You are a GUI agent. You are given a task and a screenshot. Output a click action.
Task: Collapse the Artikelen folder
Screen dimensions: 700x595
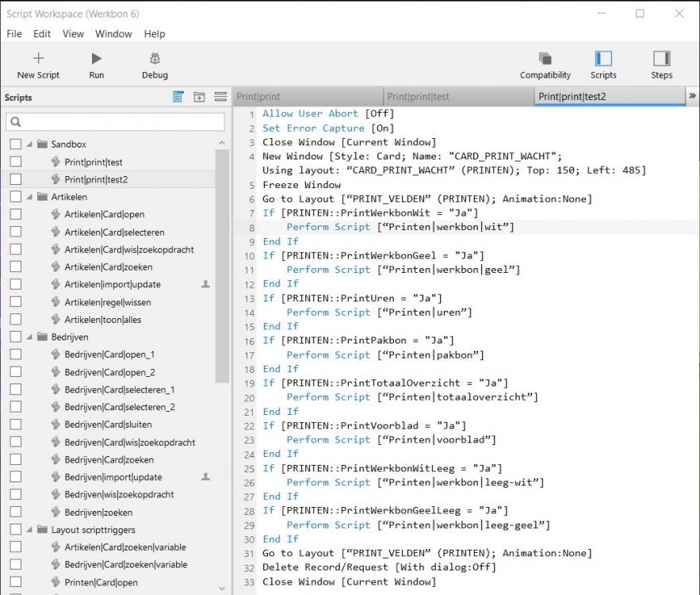click(30, 197)
